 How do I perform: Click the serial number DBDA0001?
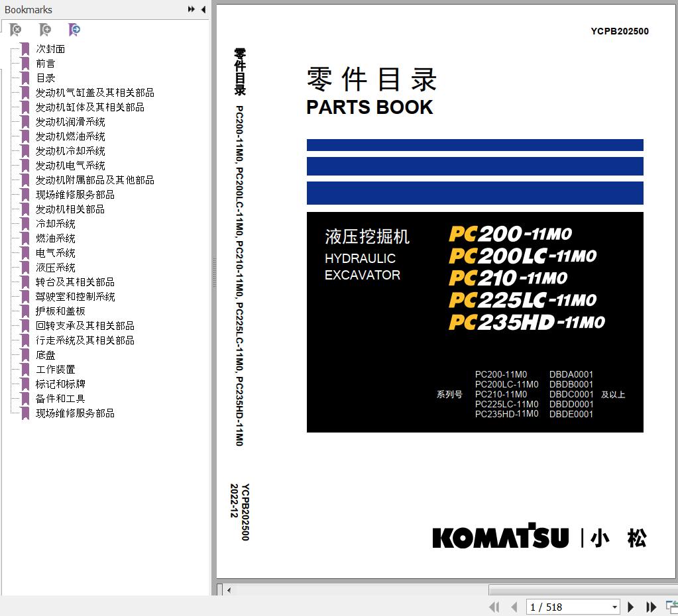point(571,374)
